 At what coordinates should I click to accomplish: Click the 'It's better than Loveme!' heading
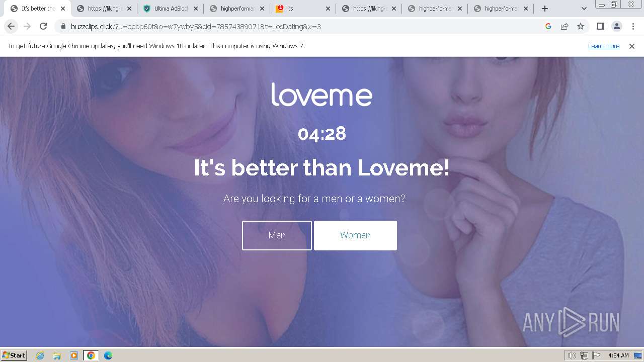pos(322,168)
